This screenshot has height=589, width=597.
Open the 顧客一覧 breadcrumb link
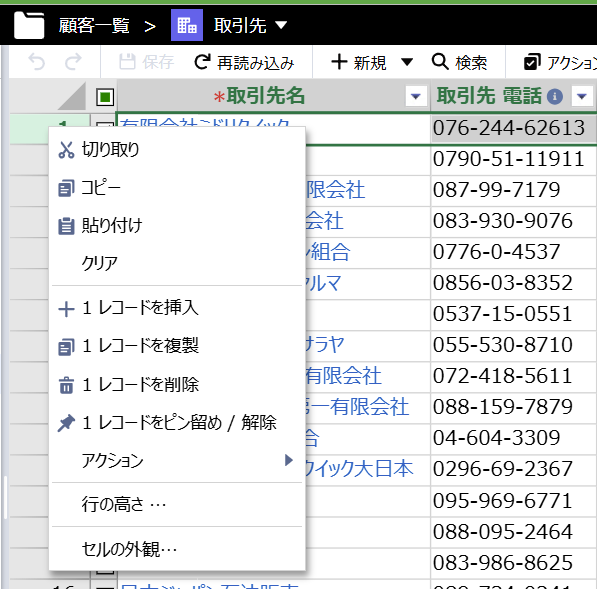coord(94,26)
